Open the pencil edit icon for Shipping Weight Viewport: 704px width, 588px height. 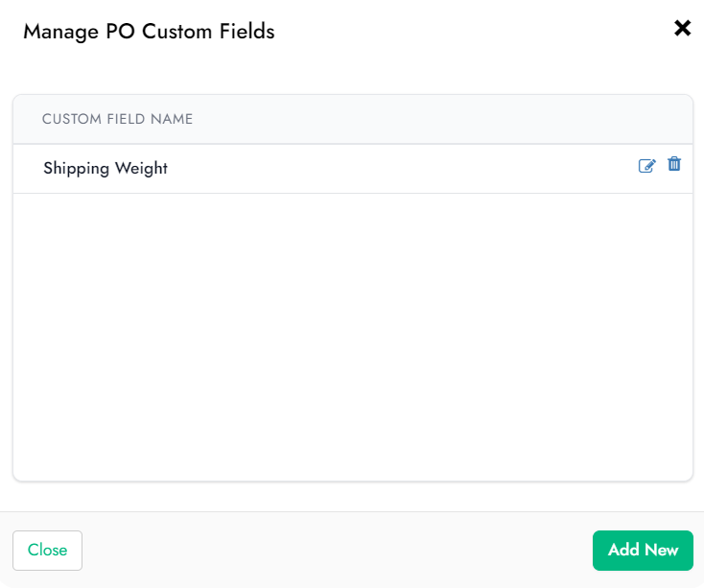click(647, 166)
